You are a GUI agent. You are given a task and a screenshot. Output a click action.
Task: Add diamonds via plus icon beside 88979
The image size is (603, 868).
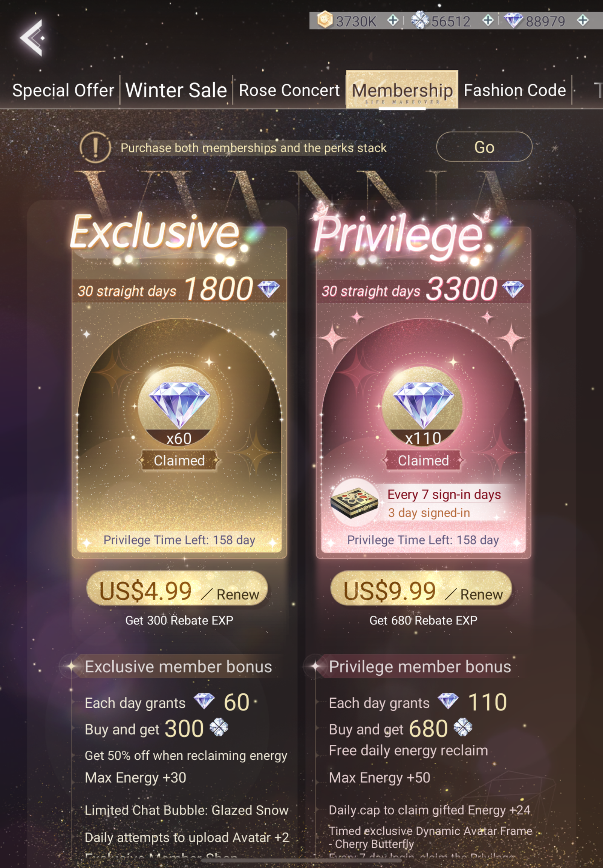[x=583, y=20]
